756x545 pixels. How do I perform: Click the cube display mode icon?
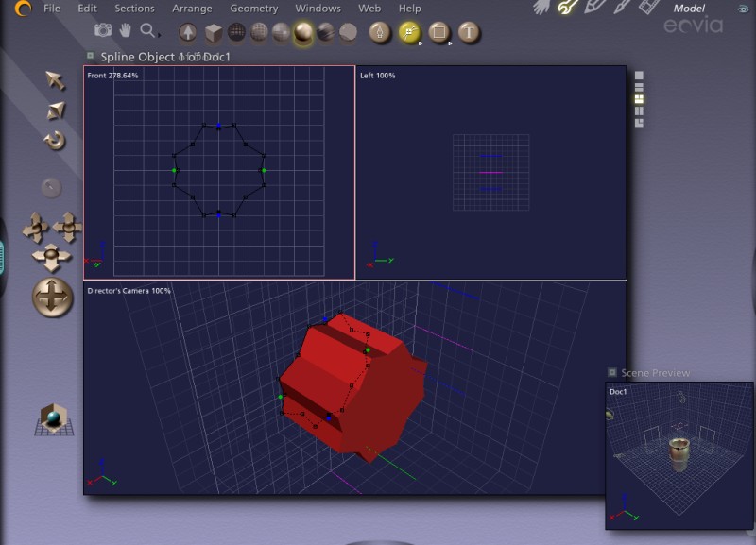point(214,33)
